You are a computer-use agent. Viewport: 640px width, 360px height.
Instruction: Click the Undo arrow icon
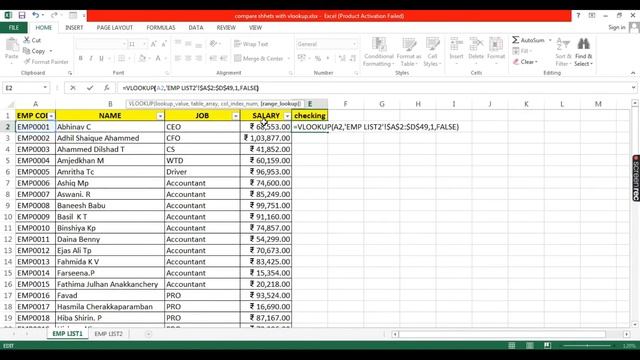click(36, 16)
